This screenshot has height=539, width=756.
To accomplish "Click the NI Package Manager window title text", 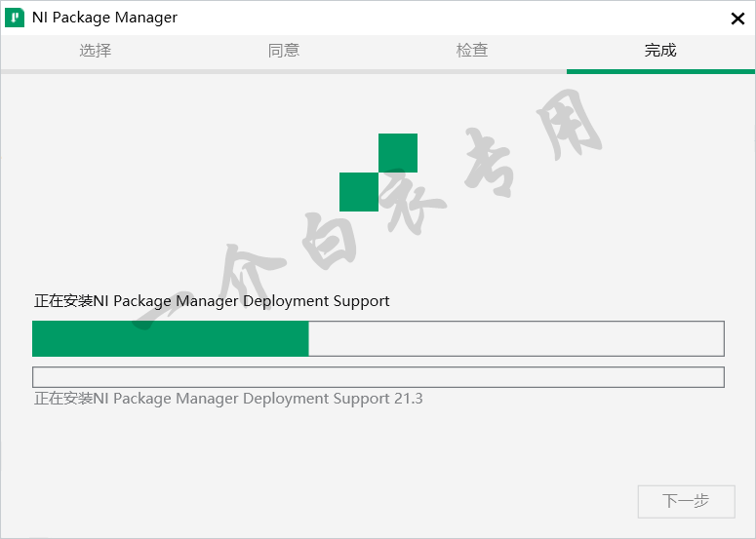I will [104, 18].
